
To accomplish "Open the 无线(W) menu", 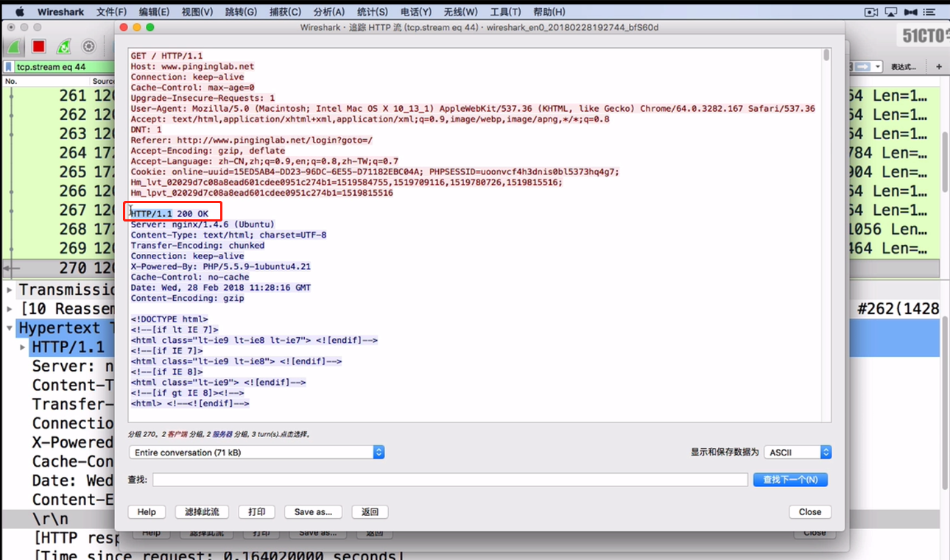I will 460,12.
